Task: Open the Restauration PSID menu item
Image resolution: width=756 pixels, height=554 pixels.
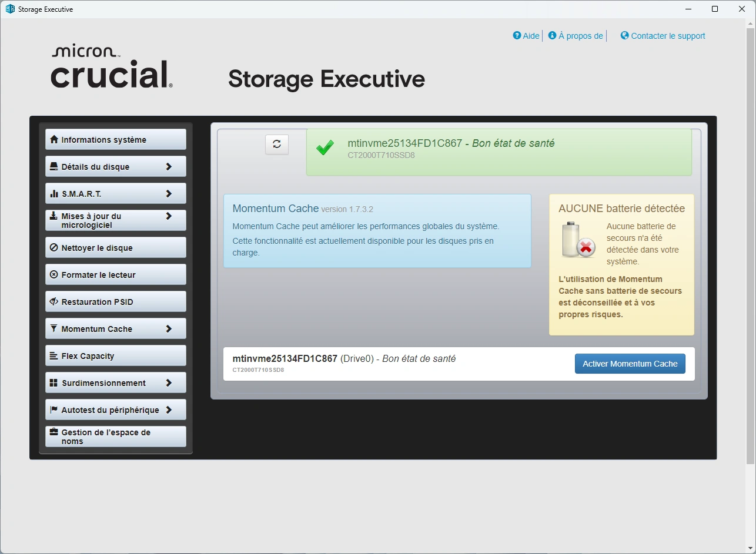Action: pyautogui.click(x=116, y=302)
